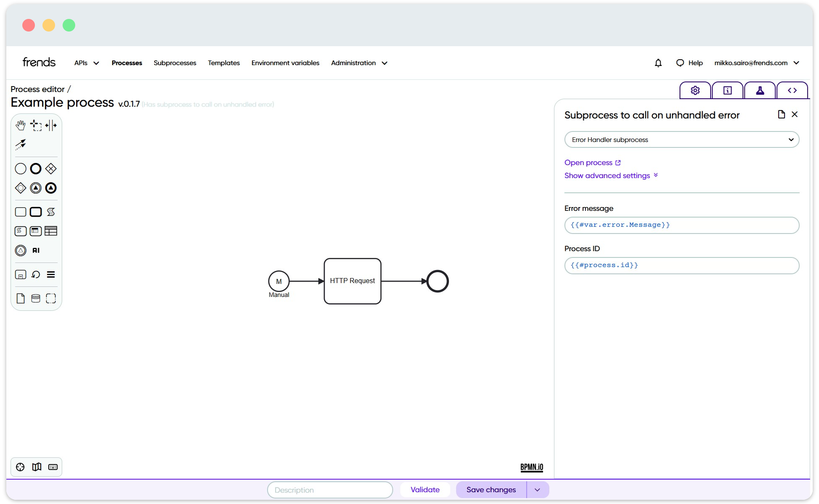This screenshot has height=504, width=819.
Task: Click the undo icon in the palette
Action: (x=36, y=274)
